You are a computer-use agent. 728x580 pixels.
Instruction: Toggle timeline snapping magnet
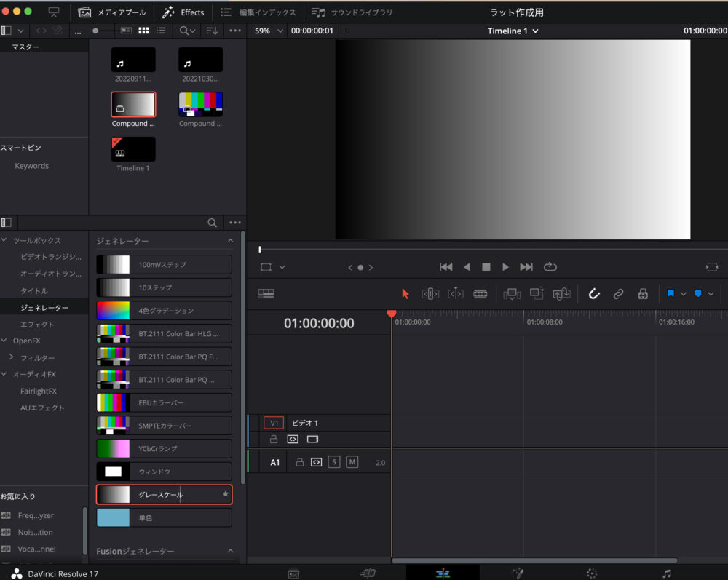tap(594, 294)
